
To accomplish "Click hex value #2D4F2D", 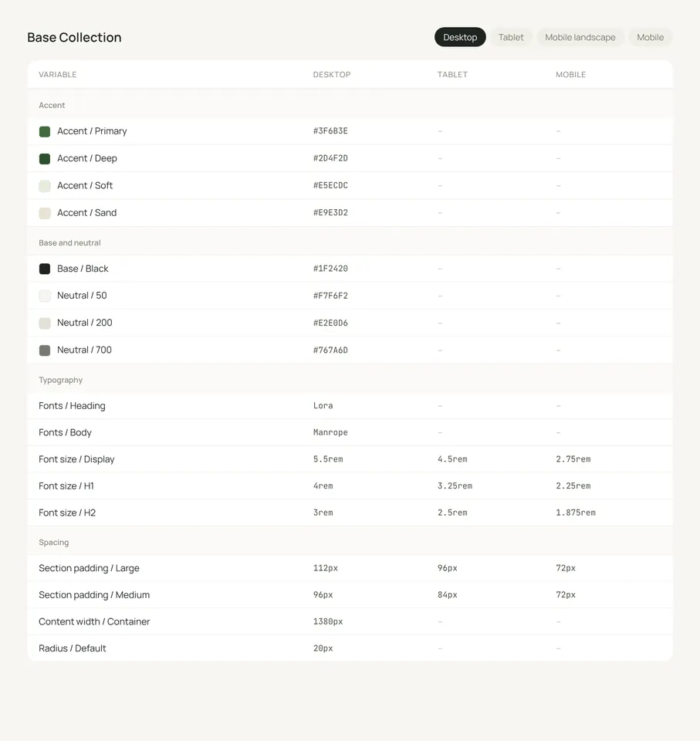I will click(330, 158).
